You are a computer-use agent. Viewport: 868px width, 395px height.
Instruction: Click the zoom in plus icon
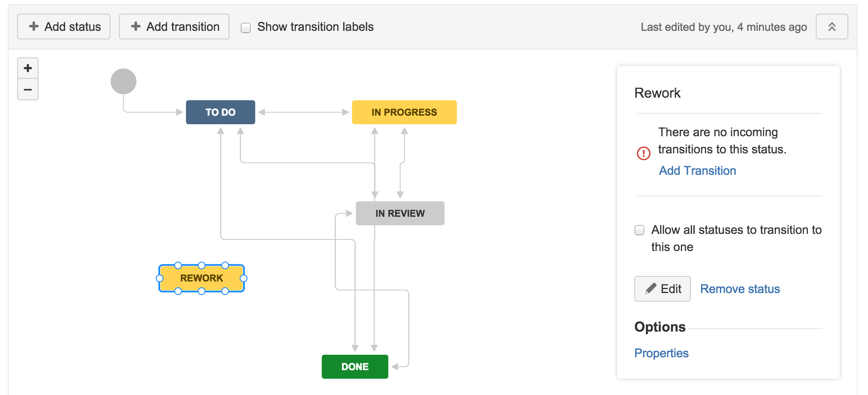[x=28, y=68]
